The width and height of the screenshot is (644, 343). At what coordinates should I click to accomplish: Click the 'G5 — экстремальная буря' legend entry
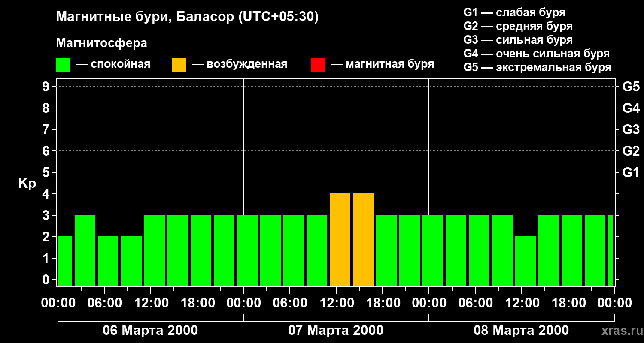coord(537,67)
